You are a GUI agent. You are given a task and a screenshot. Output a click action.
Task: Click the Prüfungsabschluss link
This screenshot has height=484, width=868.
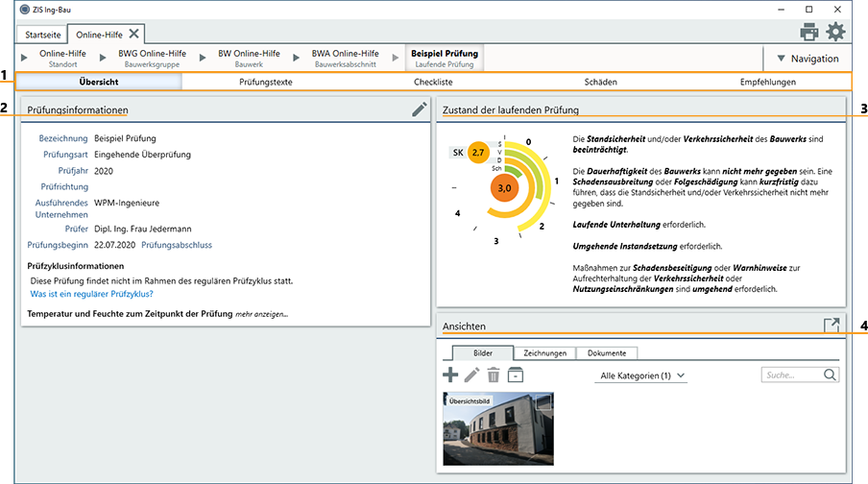coord(177,245)
